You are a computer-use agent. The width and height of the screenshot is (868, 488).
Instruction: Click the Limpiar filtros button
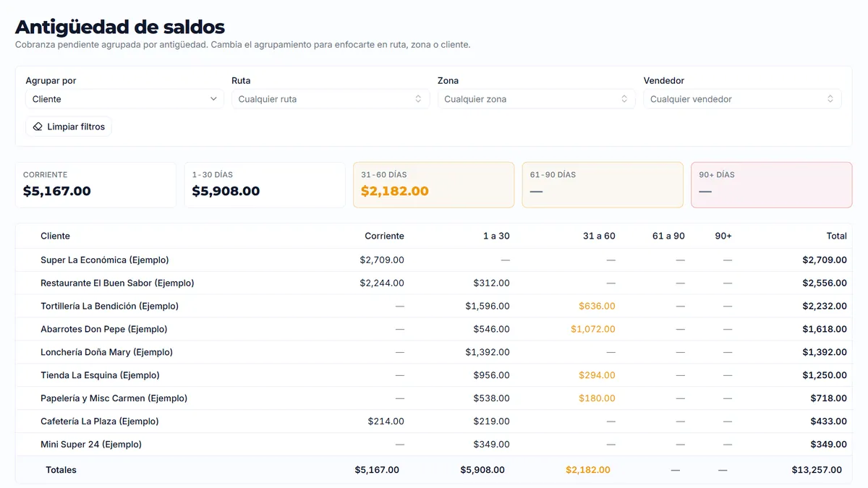tap(69, 127)
